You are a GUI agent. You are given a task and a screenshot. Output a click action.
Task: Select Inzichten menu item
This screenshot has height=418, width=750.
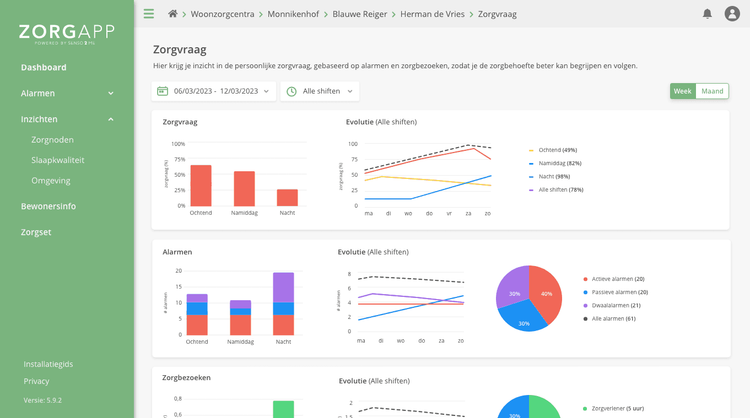pyautogui.click(x=39, y=119)
